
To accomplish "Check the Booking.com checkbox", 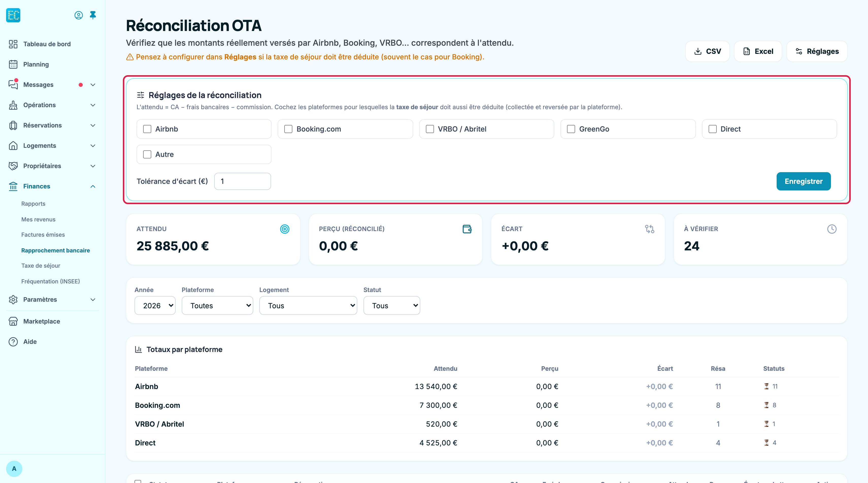I will tap(288, 129).
